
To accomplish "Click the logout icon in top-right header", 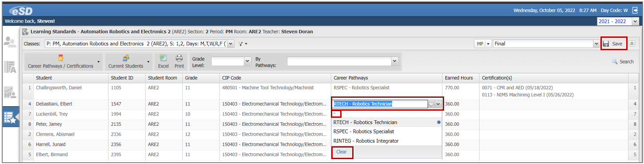I will pyautogui.click(x=635, y=10).
